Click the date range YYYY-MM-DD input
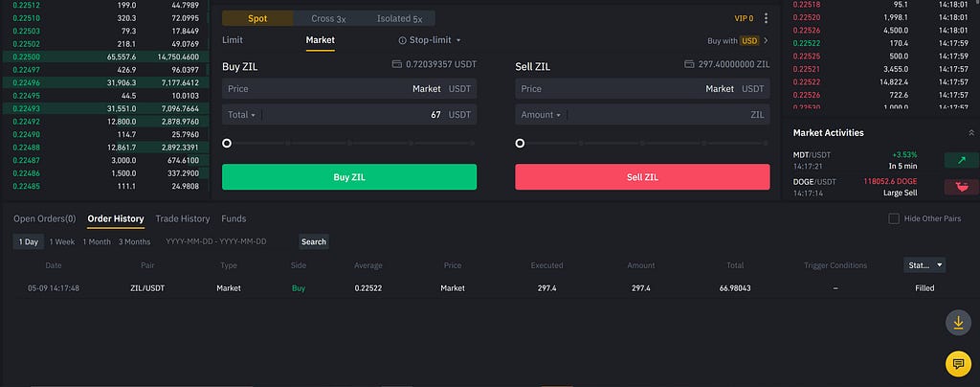The height and width of the screenshot is (387, 980). coord(216,242)
